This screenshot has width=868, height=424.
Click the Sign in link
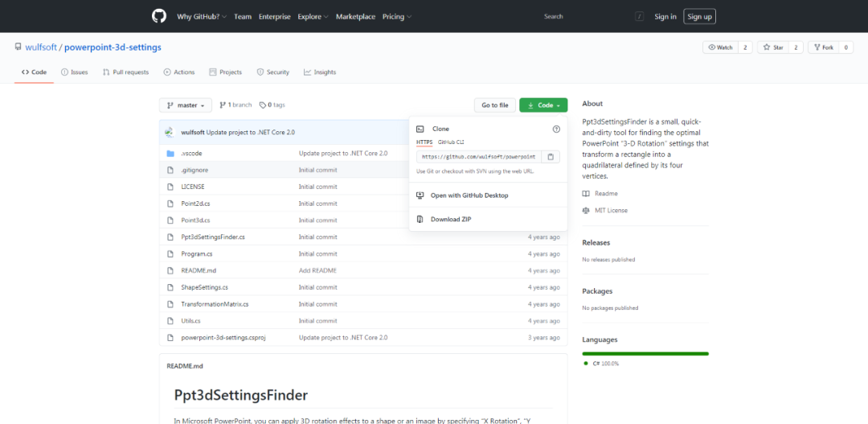[665, 17]
